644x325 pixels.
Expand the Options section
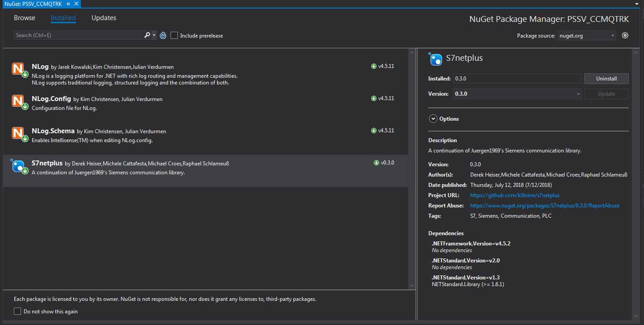[x=433, y=119]
